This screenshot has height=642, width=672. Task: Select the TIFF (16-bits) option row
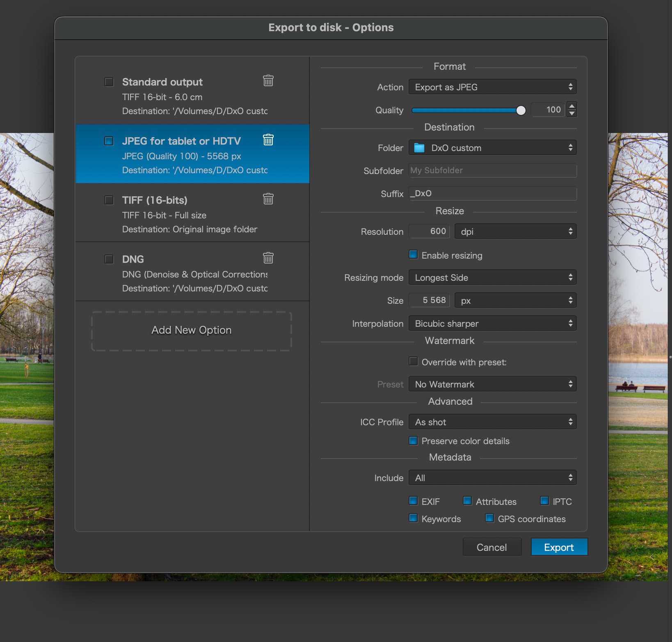(192, 213)
